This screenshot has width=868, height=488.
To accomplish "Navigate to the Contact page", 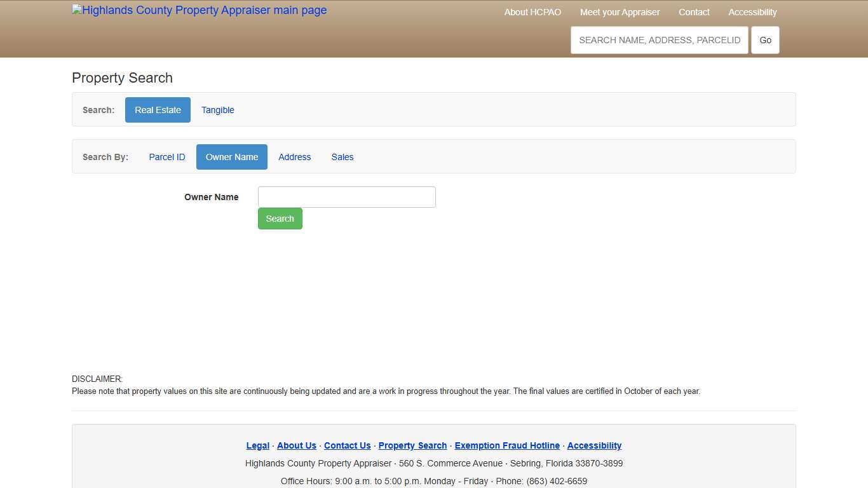I will click(694, 12).
